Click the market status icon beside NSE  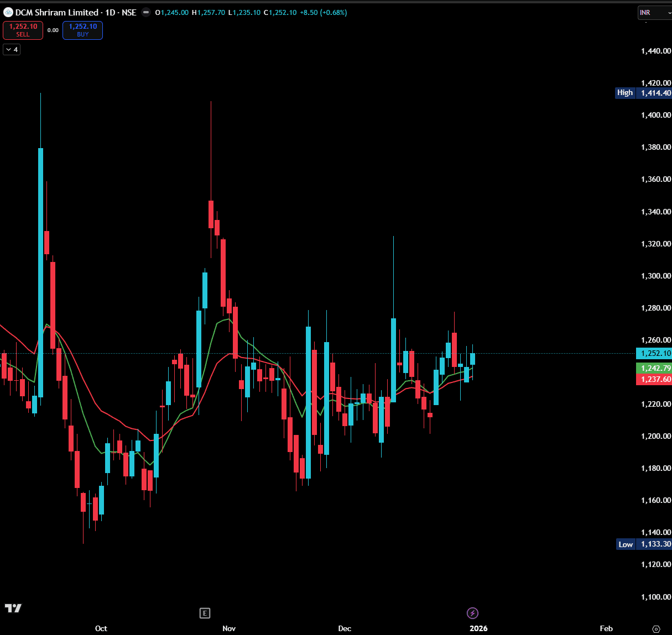tap(146, 12)
